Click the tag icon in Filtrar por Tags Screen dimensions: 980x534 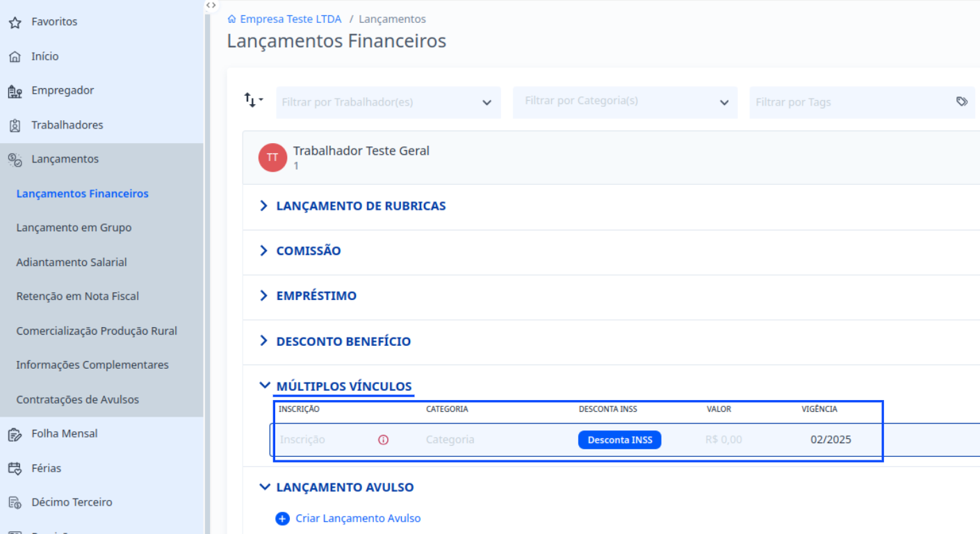962,101
